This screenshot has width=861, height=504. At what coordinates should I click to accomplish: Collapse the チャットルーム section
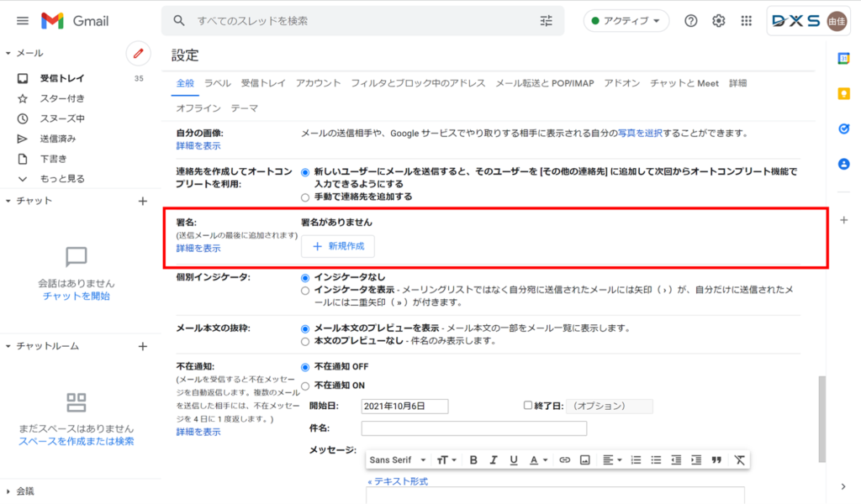point(8,347)
